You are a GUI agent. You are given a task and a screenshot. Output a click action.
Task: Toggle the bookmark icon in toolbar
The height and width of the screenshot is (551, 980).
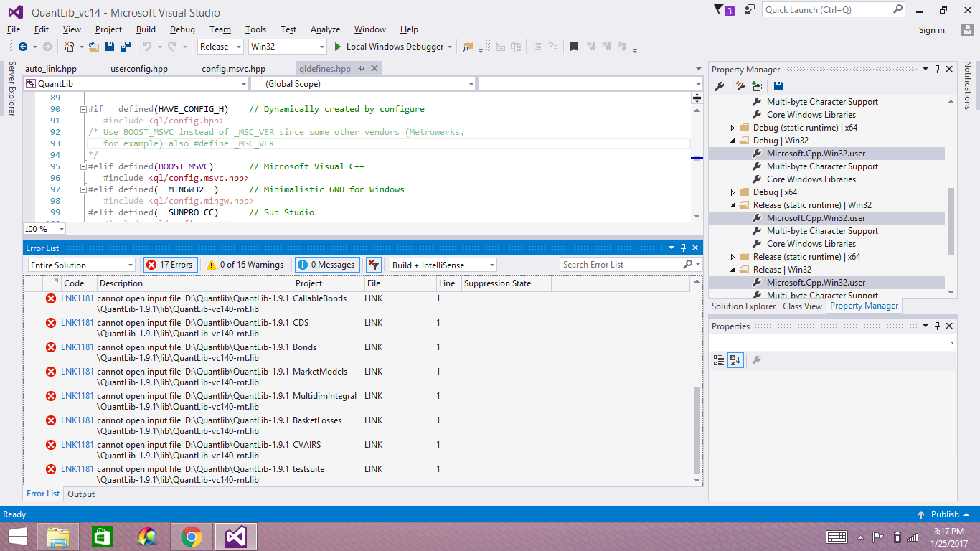[574, 47]
